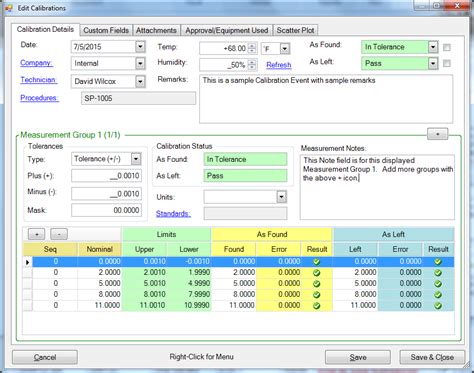Click As Left result checkmark for nominal 5.0000
This screenshot has width=474, height=373.
pyautogui.click(x=438, y=284)
